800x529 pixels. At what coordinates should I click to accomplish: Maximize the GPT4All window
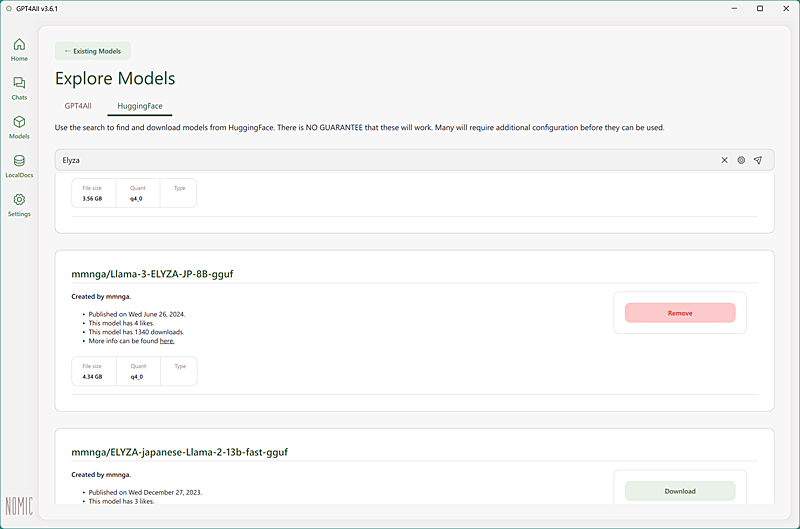tap(760, 8)
